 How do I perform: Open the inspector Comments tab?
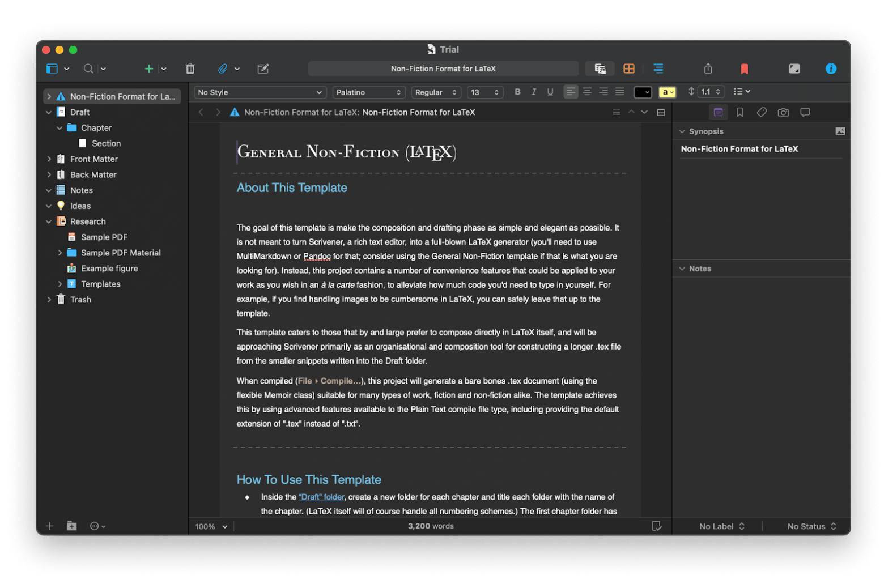805,112
